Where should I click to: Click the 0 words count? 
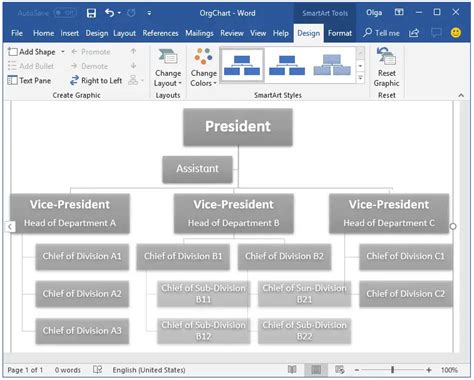tap(68, 370)
